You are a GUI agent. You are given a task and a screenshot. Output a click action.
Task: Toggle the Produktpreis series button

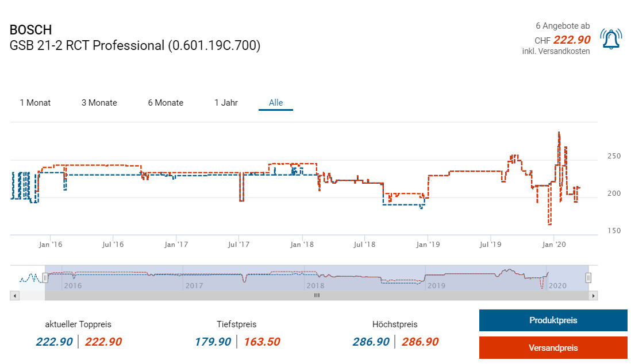coord(553,320)
